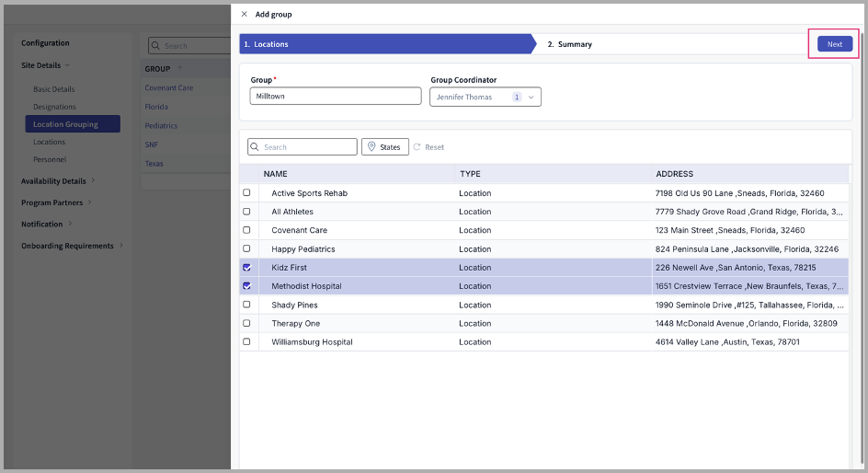Screen dimensions: 868x473
Task: Click the Reset refresh icon
Action: pos(417,147)
